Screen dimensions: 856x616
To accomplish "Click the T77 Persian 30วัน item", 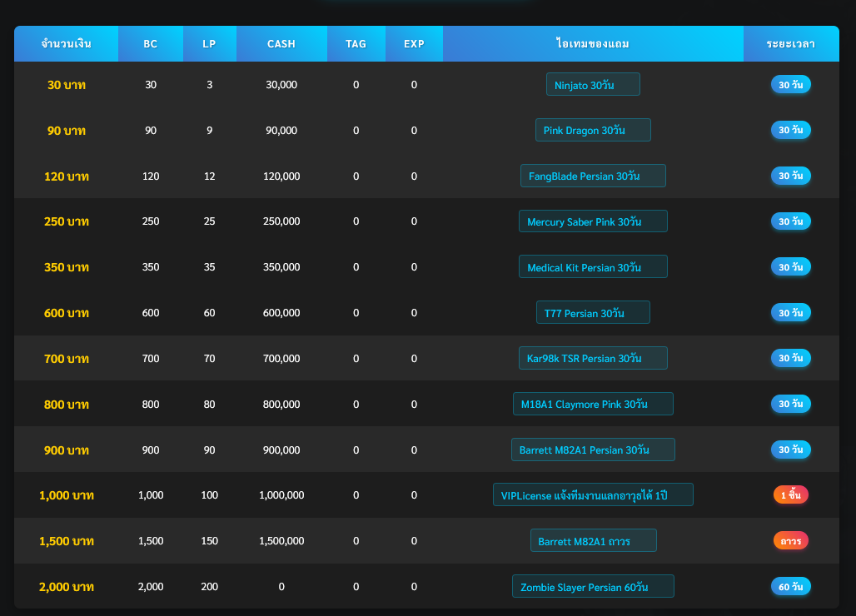I will [x=593, y=313].
